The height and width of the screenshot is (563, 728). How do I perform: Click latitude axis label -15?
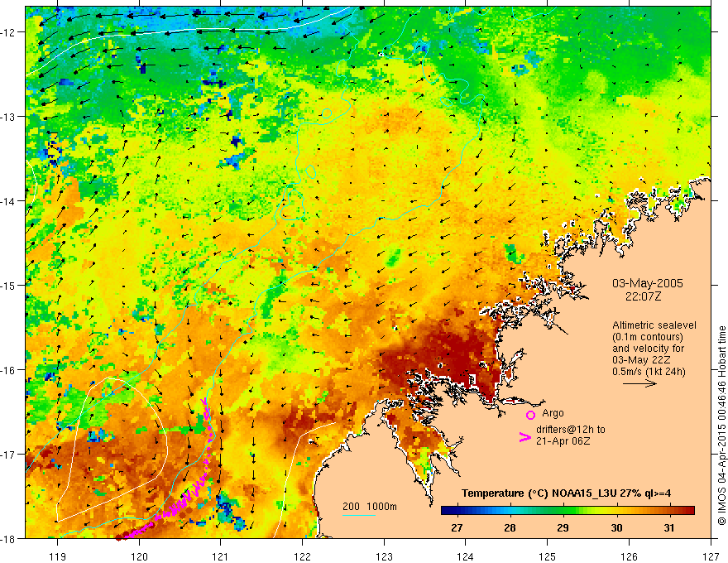(x=9, y=285)
